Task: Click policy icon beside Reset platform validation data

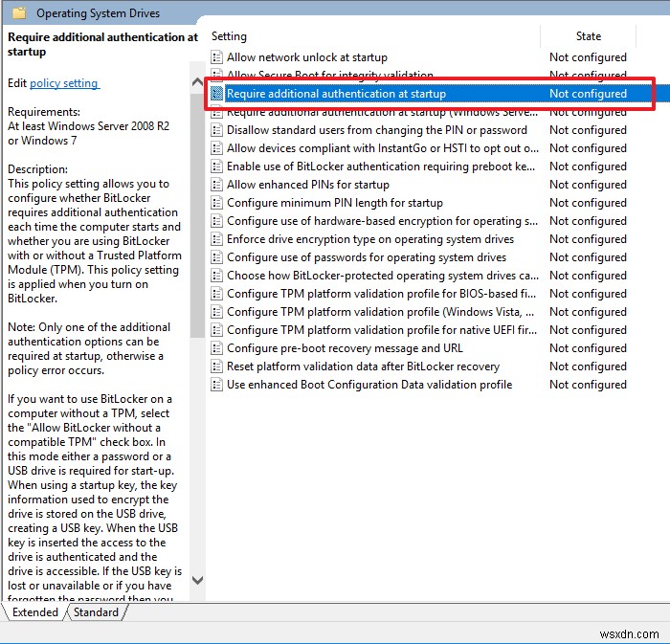Action: click(217, 366)
